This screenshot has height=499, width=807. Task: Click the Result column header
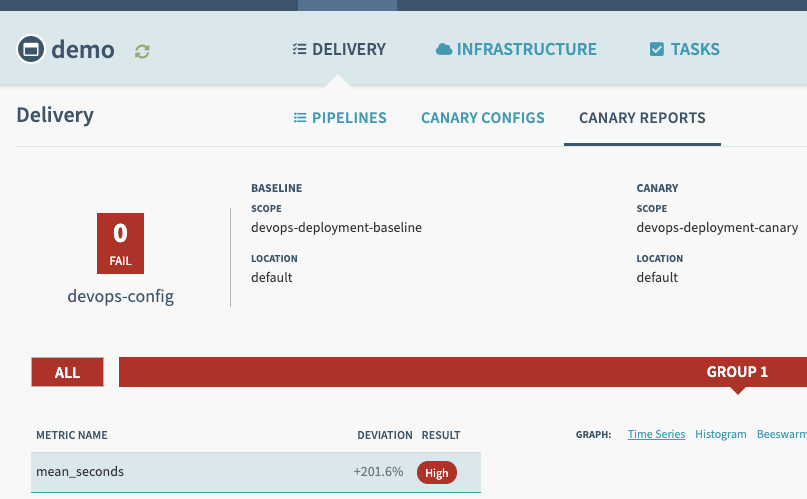coord(441,435)
